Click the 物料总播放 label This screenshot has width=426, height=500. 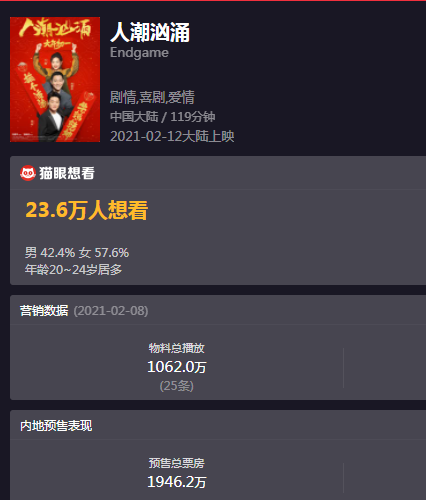coord(177,348)
